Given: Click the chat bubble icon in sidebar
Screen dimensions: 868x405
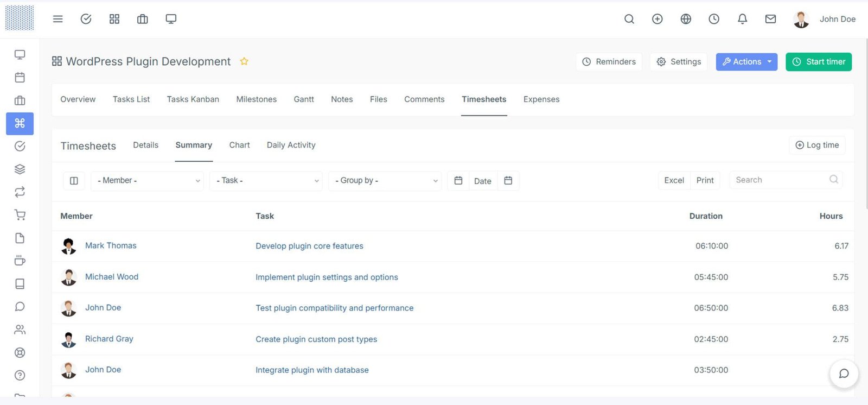Looking at the screenshot, I should click(x=20, y=307).
